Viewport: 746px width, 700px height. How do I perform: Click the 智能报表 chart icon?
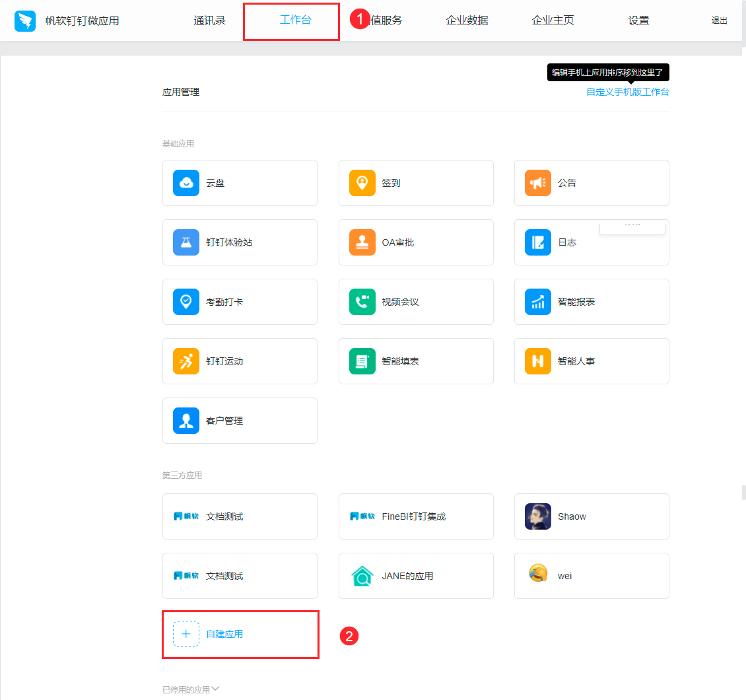click(x=537, y=302)
